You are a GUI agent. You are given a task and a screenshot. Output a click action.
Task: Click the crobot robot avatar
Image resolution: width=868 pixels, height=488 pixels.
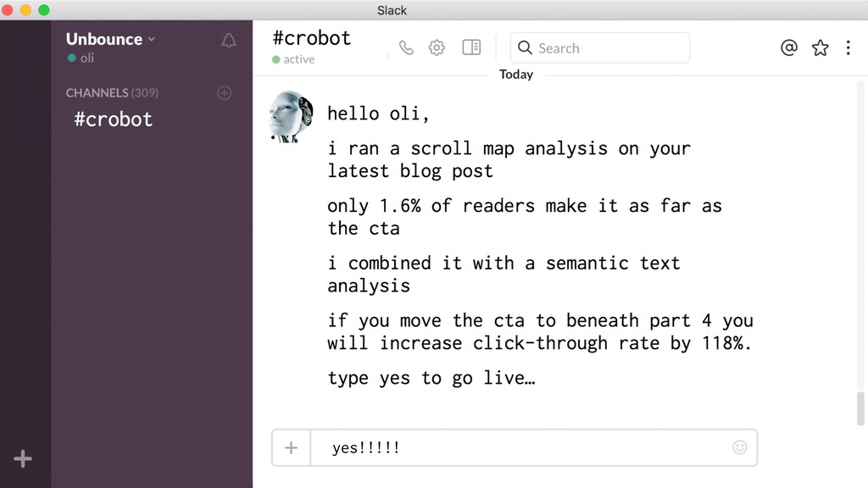pyautogui.click(x=292, y=117)
